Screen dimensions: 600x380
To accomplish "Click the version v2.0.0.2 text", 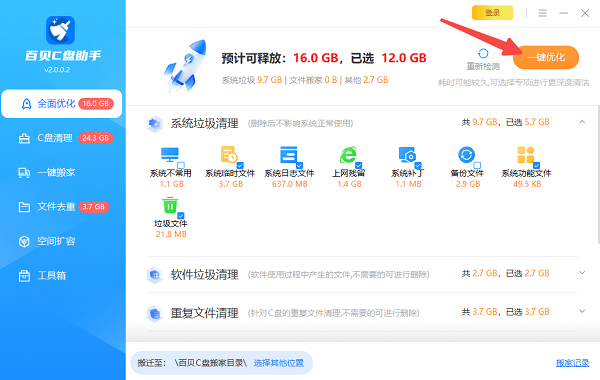I will click(57, 70).
